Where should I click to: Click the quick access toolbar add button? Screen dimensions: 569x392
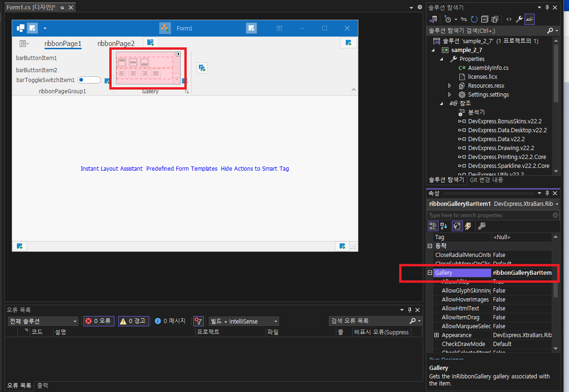[32, 28]
